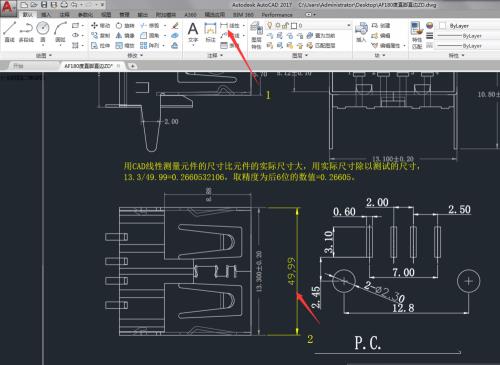Screen dimensions: 500x365
Task: Select the Move (移动) tool
Action: coord(100,25)
